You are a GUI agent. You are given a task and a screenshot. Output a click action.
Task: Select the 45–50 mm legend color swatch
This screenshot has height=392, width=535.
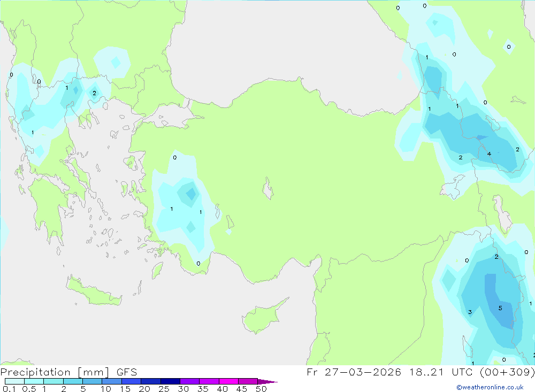coord(248,381)
